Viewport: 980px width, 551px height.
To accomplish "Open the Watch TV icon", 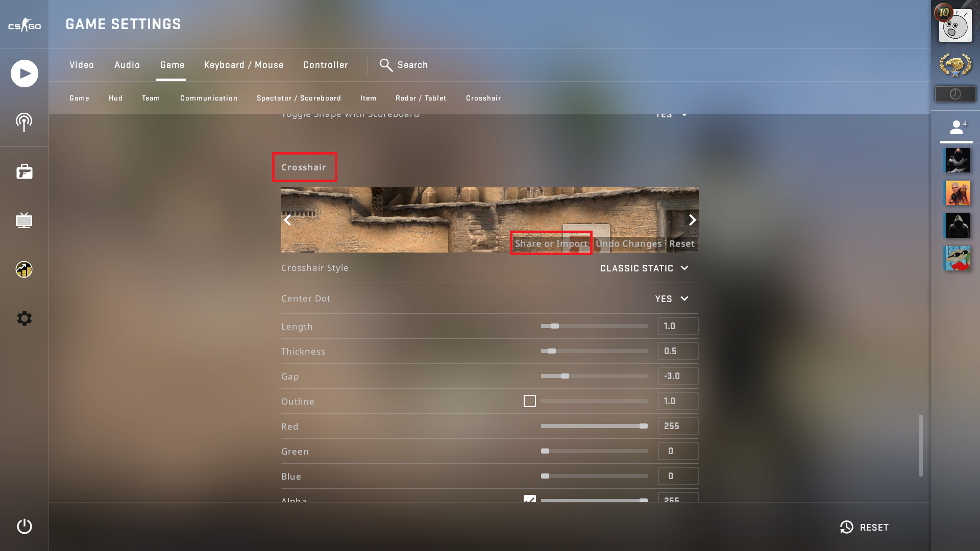I will pos(24,220).
